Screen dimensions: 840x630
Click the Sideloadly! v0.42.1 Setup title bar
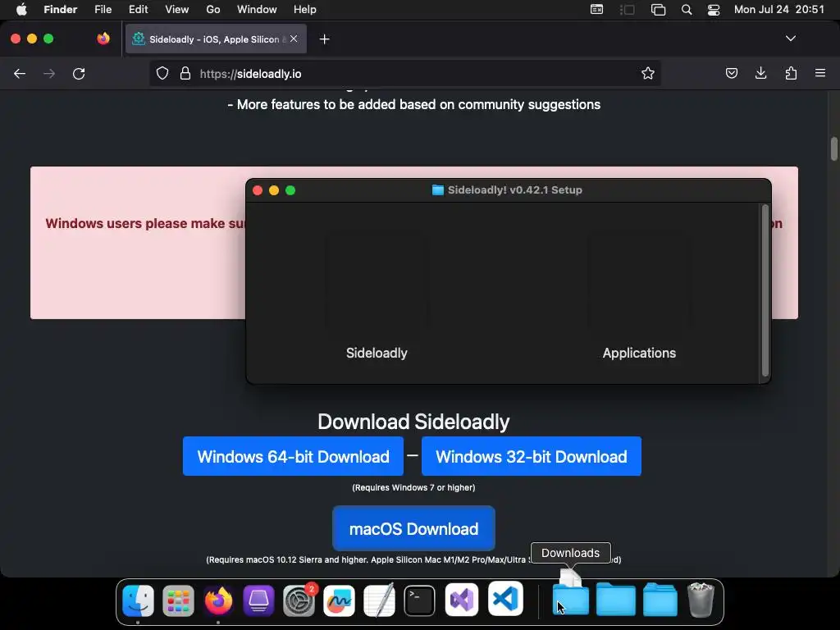tap(508, 190)
